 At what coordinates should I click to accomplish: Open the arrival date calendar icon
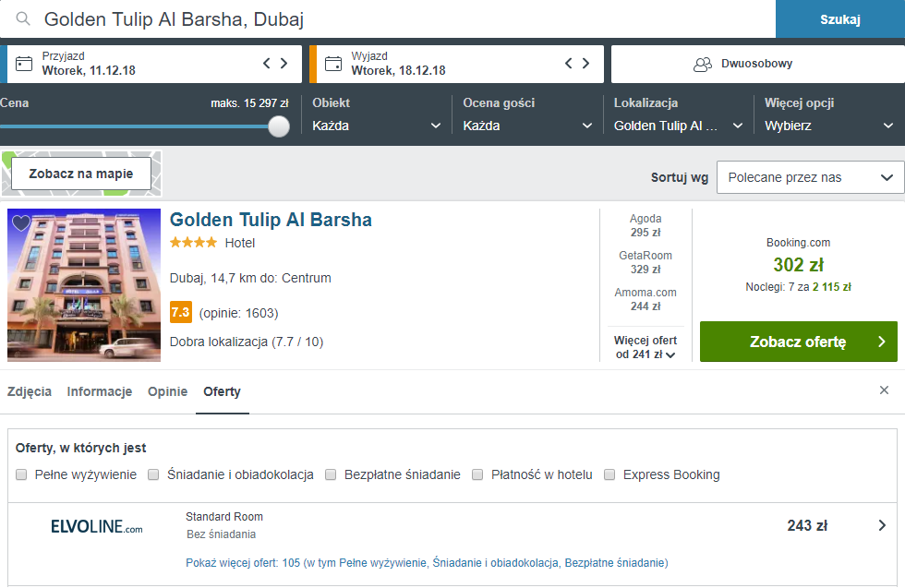click(x=24, y=64)
